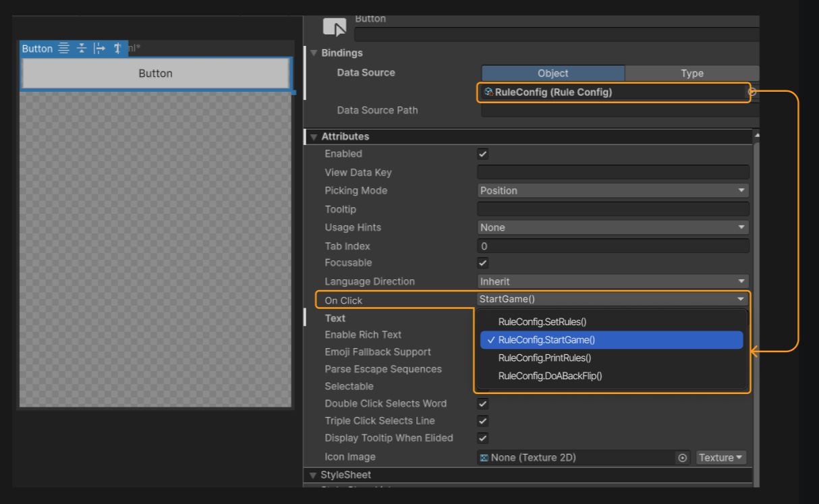
Task: Click the RuleConfig script icon inside the Data Source field
Action: point(488,92)
